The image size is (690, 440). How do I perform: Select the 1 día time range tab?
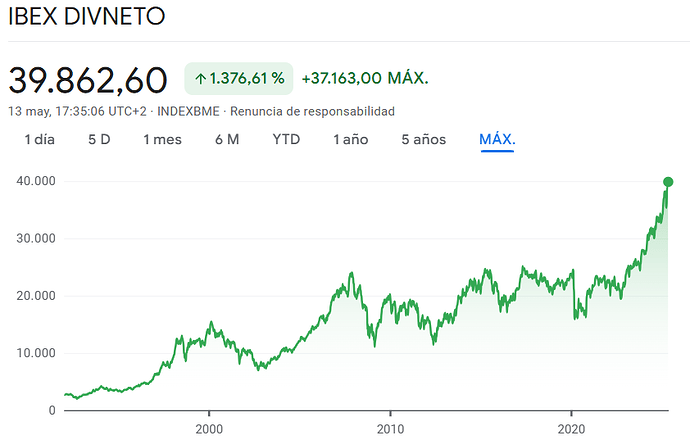(40, 139)
